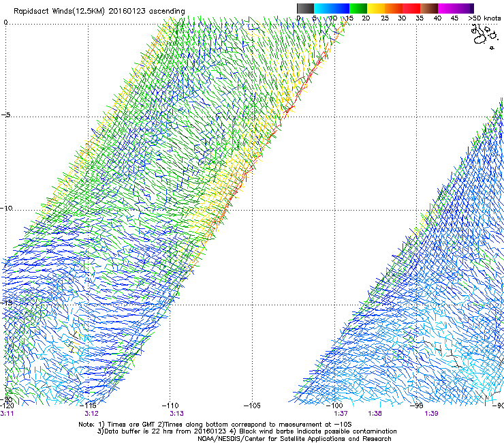The height and width of the screenshot is (443, 504).
Task: Click the 3:12 swath time label
Action: (x=92, y=414)
